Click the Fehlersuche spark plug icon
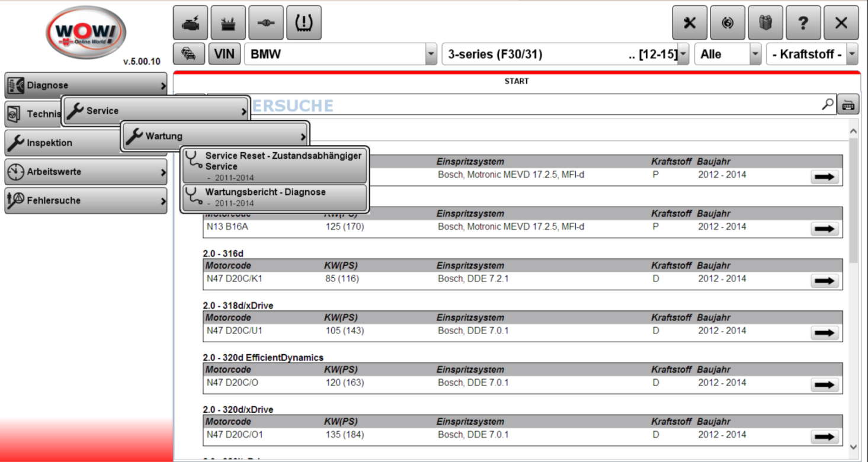 coord(16,201)
